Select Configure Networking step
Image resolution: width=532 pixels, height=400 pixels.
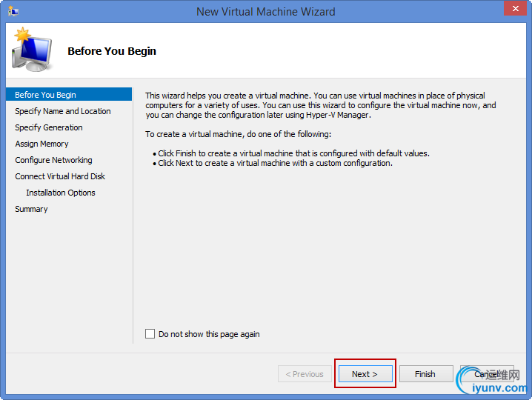53,160
